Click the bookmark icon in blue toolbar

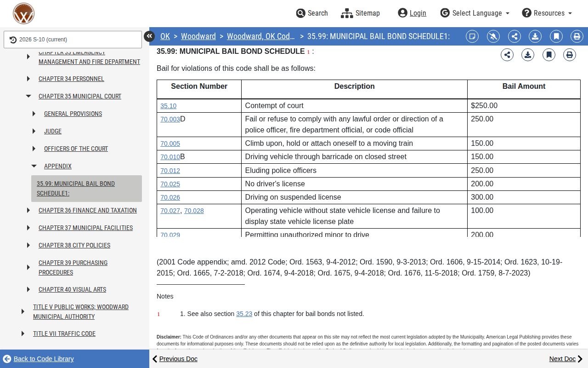click(556, 36)
